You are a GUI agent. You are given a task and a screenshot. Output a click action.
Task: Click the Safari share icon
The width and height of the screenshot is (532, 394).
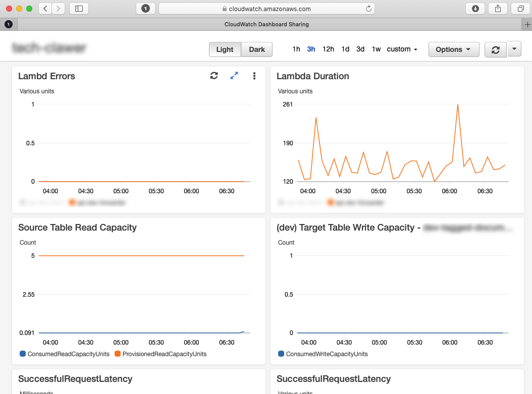498,9
